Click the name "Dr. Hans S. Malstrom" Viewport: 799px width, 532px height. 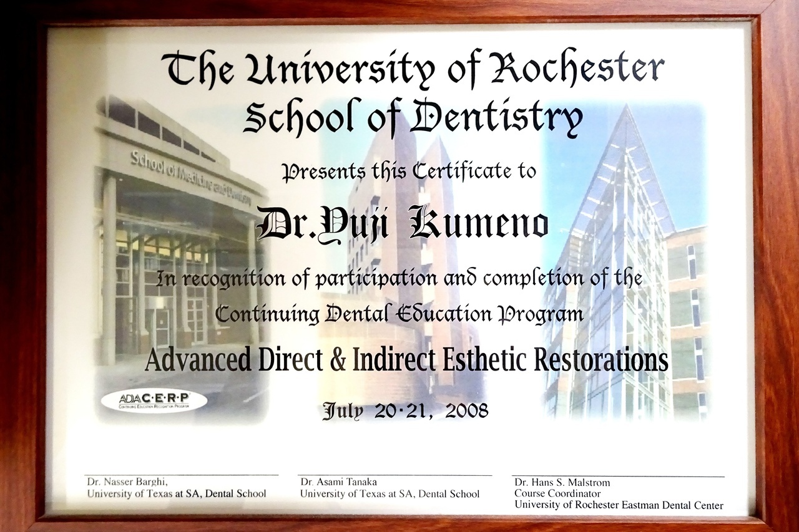[x=562, y=483]
